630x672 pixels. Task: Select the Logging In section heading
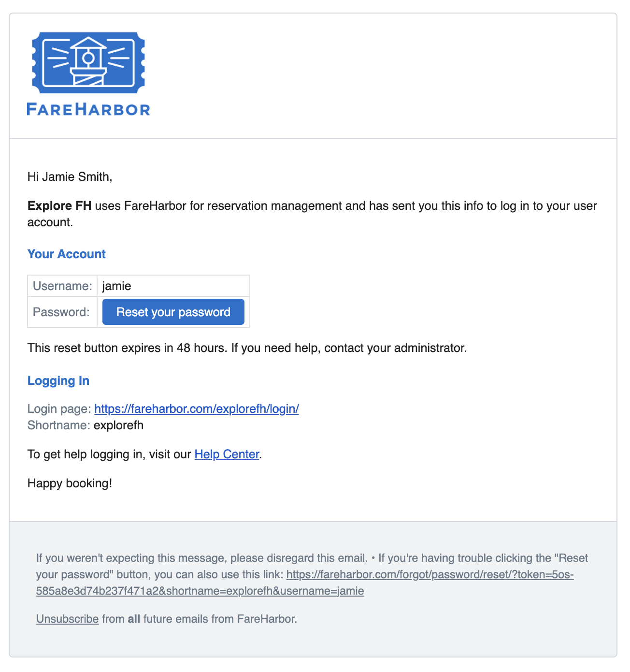point(58,381)
